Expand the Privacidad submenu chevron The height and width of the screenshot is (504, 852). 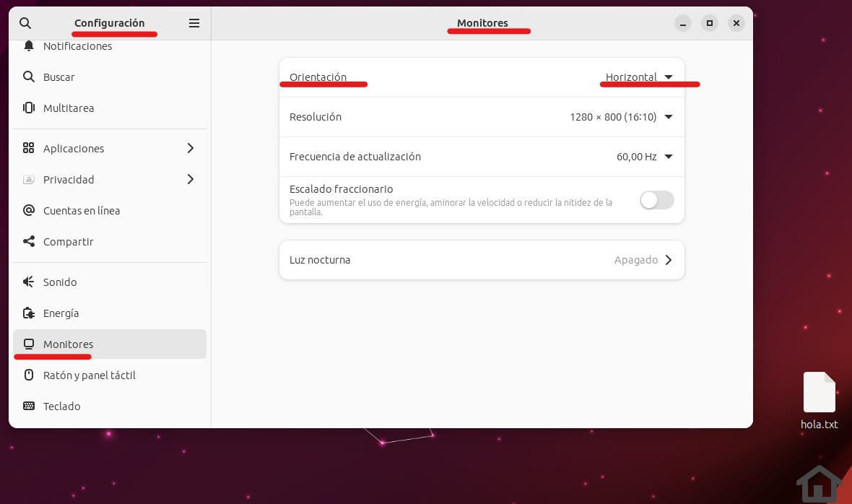(x=190, y=179)
